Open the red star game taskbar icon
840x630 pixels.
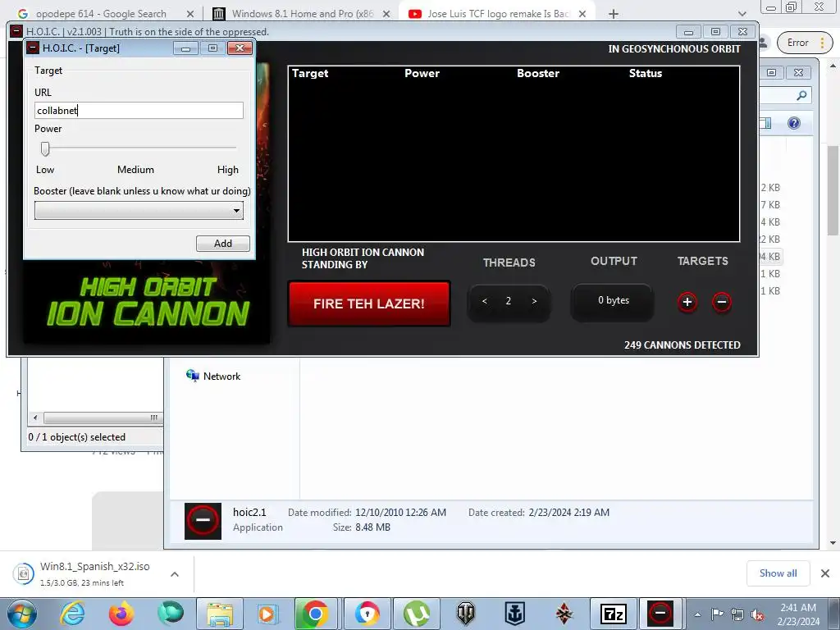pyautogui.click(x=564, y=614)
